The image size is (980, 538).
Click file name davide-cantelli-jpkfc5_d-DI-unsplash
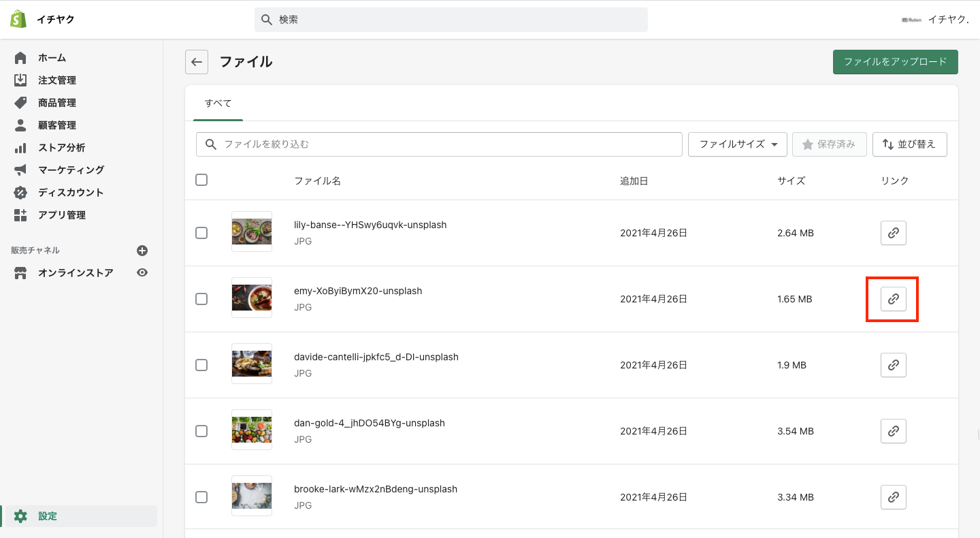[376, 357]
